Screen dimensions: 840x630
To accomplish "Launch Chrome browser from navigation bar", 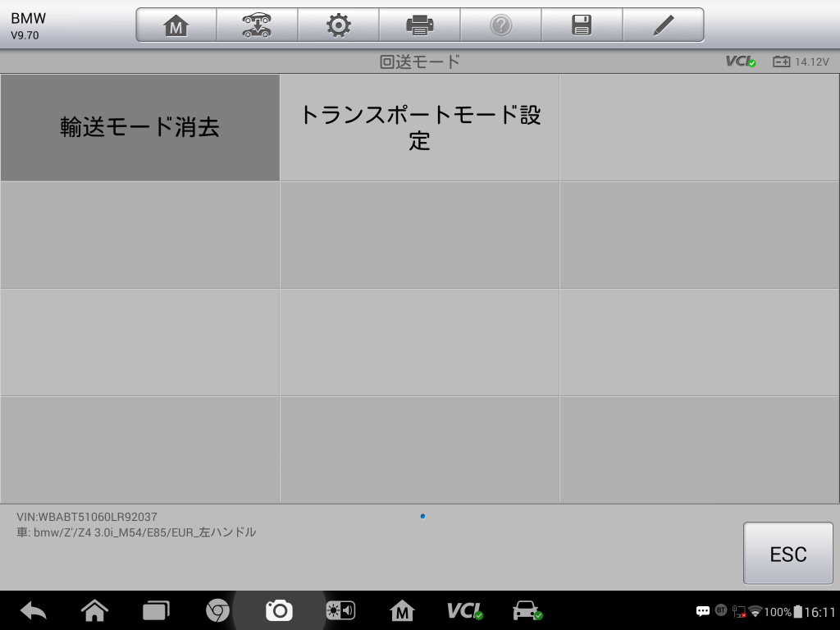I will [217, 610].
